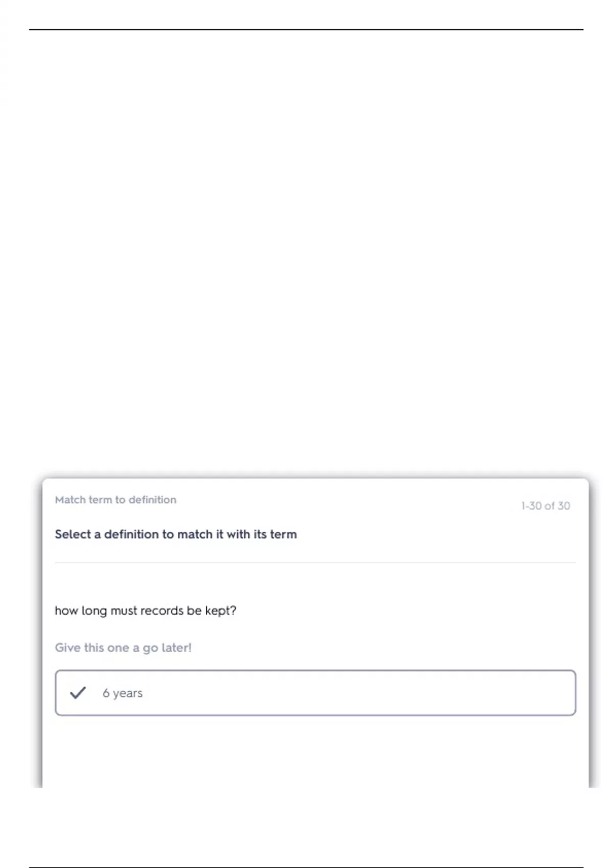This screenshot has width=613, height=868.
Task: Click empty right side of the answer box
Action: point(434,693)
